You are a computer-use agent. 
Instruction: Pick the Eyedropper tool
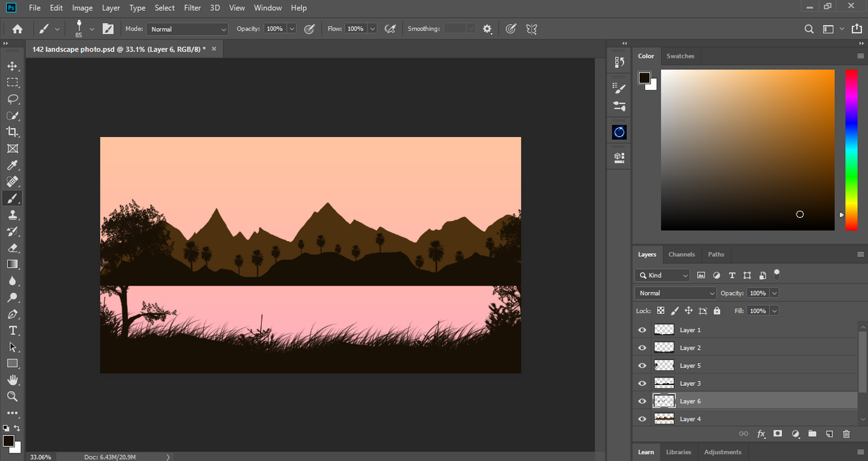click(12, 165)
